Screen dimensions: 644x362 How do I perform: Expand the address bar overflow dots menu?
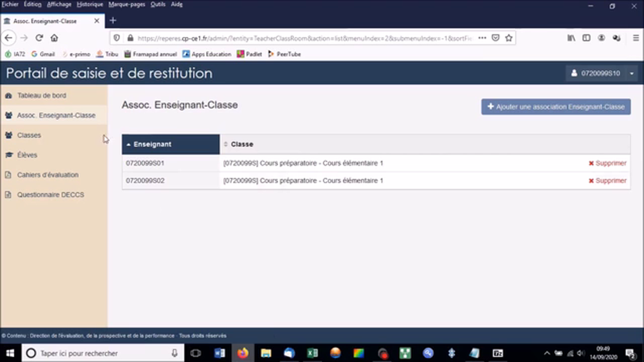coord(482,38)
